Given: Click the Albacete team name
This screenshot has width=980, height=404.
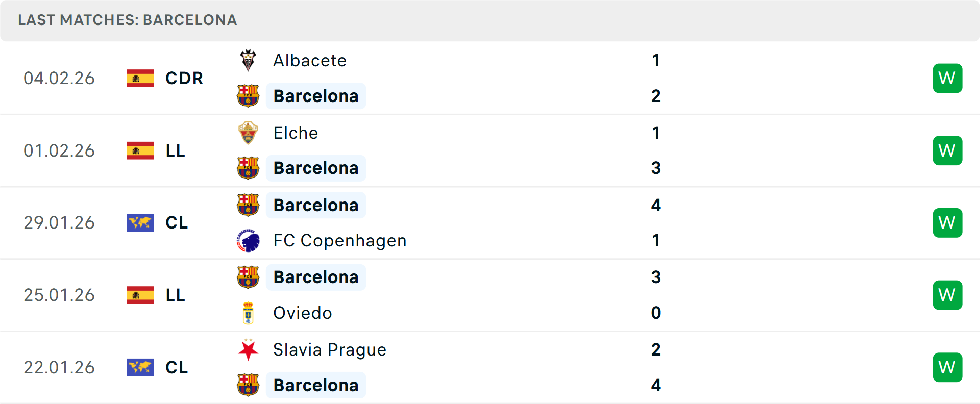Looking at the screenshot, I should [309, 60].
